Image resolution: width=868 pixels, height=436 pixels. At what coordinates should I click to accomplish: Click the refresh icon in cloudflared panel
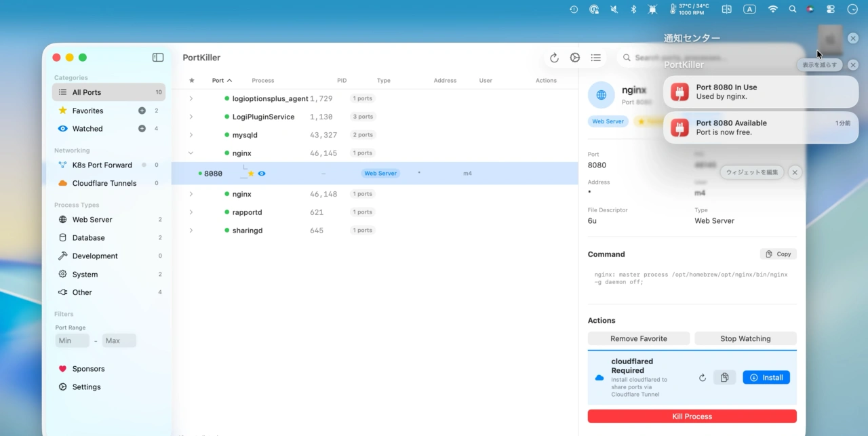tap(703, 378)
